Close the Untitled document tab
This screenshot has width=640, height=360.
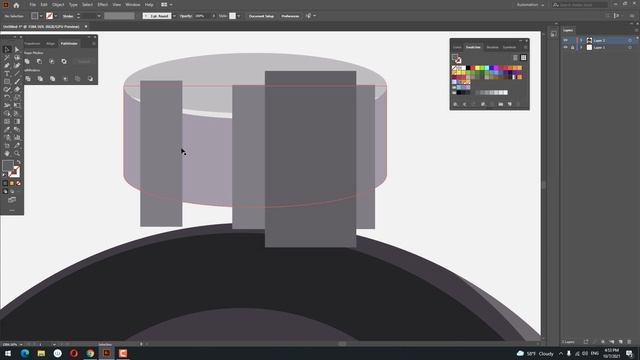click(86, 27)
